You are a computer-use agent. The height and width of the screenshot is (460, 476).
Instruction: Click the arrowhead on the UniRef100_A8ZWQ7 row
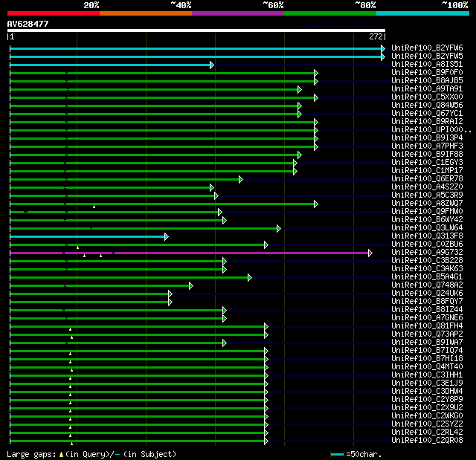coord(315,204)
